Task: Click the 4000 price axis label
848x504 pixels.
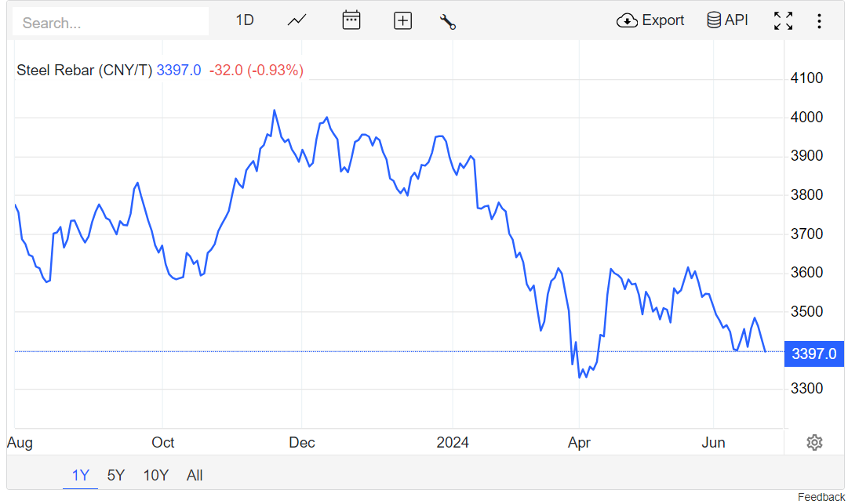Action: (806, 118)
